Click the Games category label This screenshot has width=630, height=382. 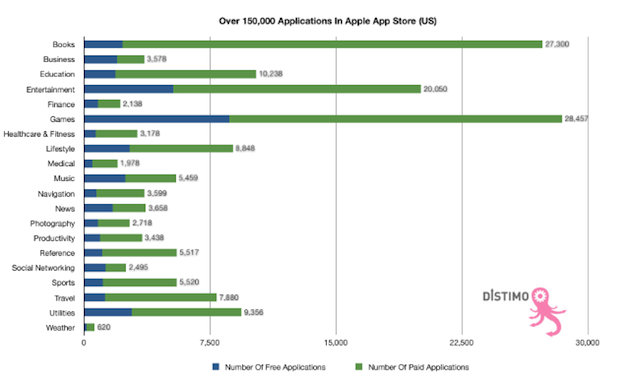click(x=62, y=119)
